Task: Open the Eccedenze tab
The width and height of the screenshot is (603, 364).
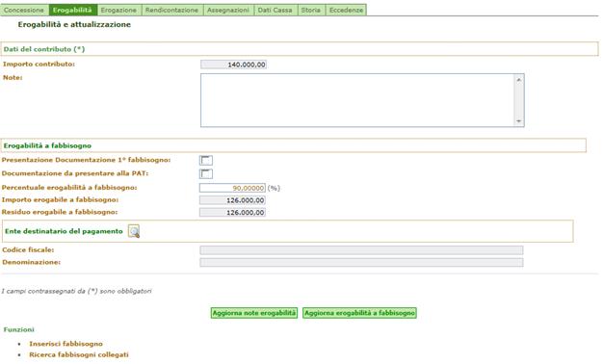Action: 346,10
